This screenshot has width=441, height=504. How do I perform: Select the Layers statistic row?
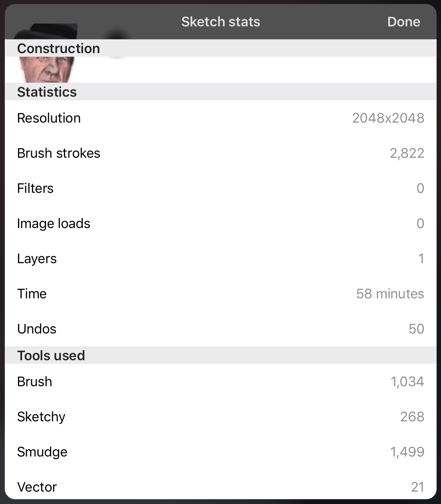point(220,259)
